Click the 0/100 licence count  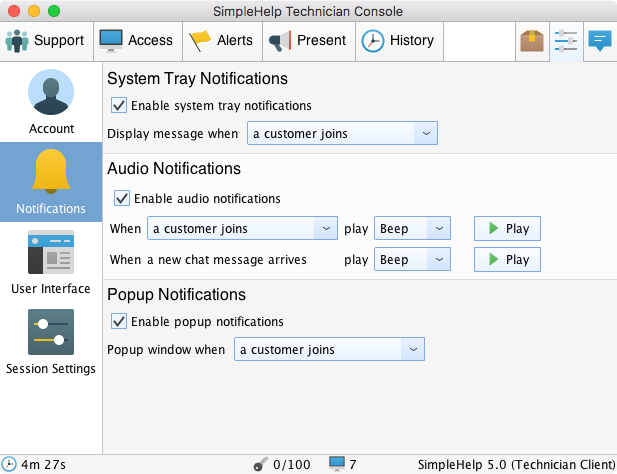(x=292, y=465)
